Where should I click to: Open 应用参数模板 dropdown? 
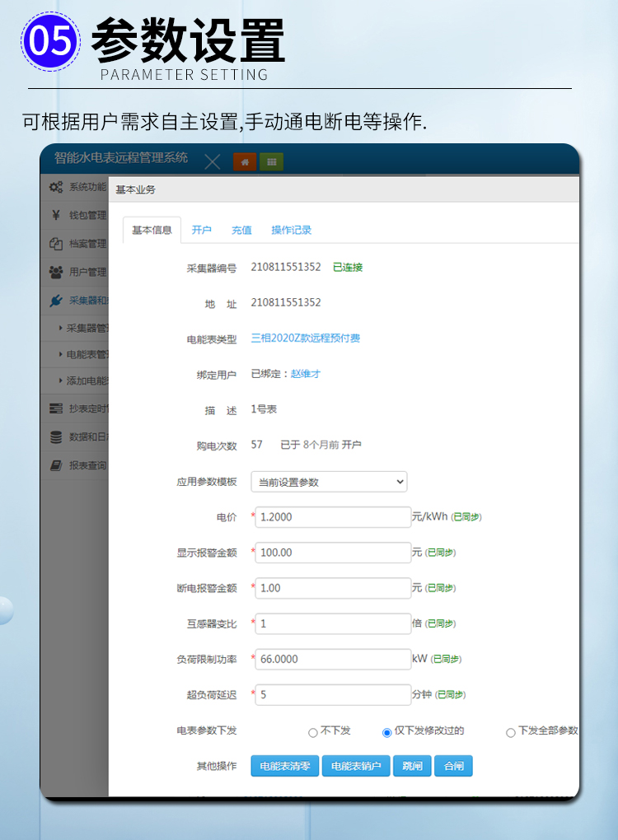(329, 482)
